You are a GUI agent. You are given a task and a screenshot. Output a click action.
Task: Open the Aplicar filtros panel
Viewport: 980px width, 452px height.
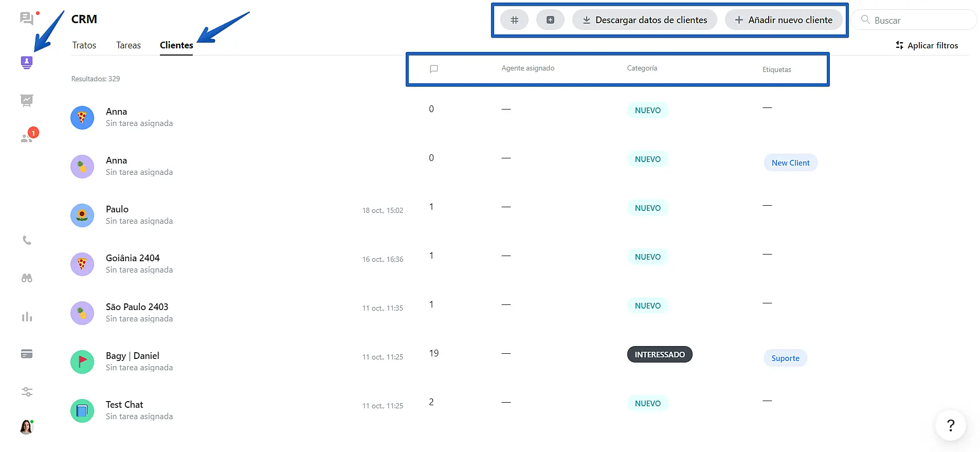pyautogui.click(x=927, y=45)
